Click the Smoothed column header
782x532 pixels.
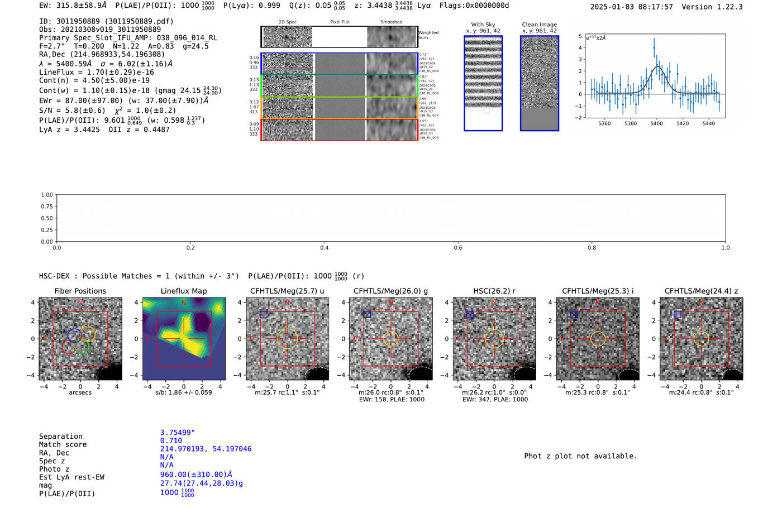pyautogui.click(x=391, y=22)
